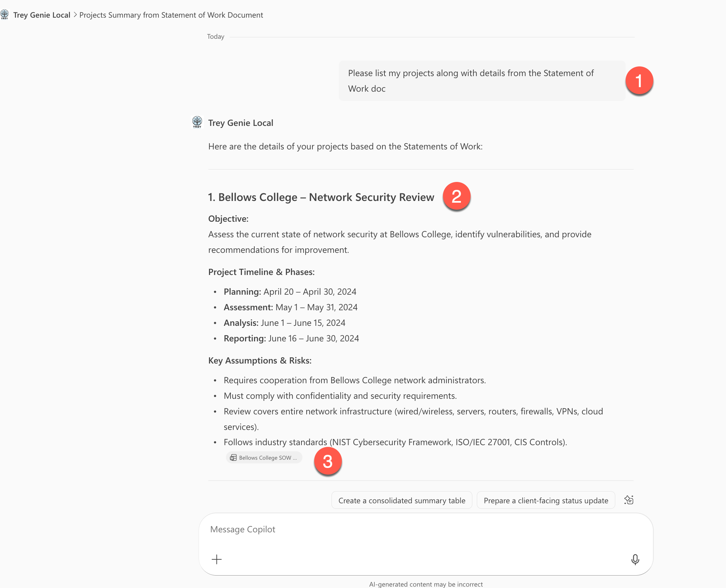
Task: Select the "Projects Summary from Statement of Work Document" breadcrumb
Action: 171,15
